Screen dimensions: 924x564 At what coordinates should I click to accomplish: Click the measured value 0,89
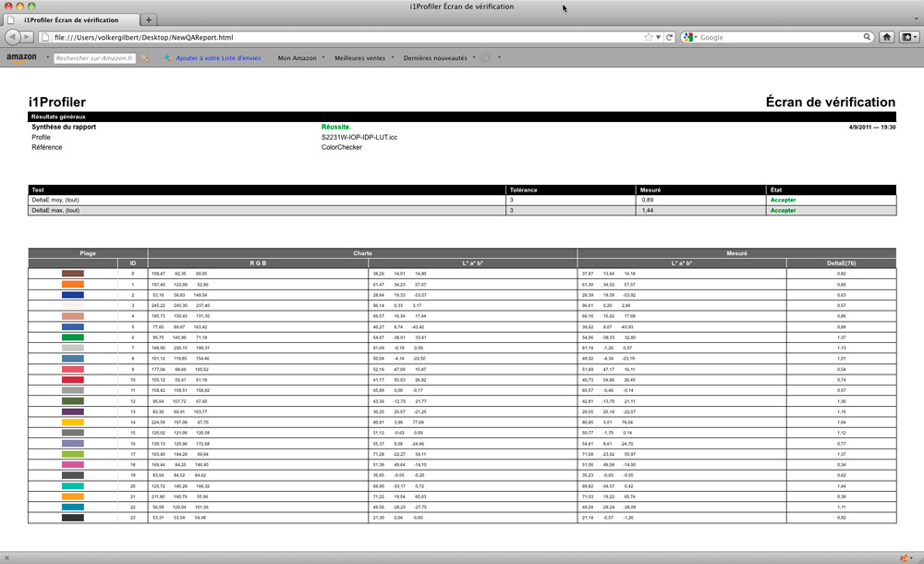click(x=648, y=200)
